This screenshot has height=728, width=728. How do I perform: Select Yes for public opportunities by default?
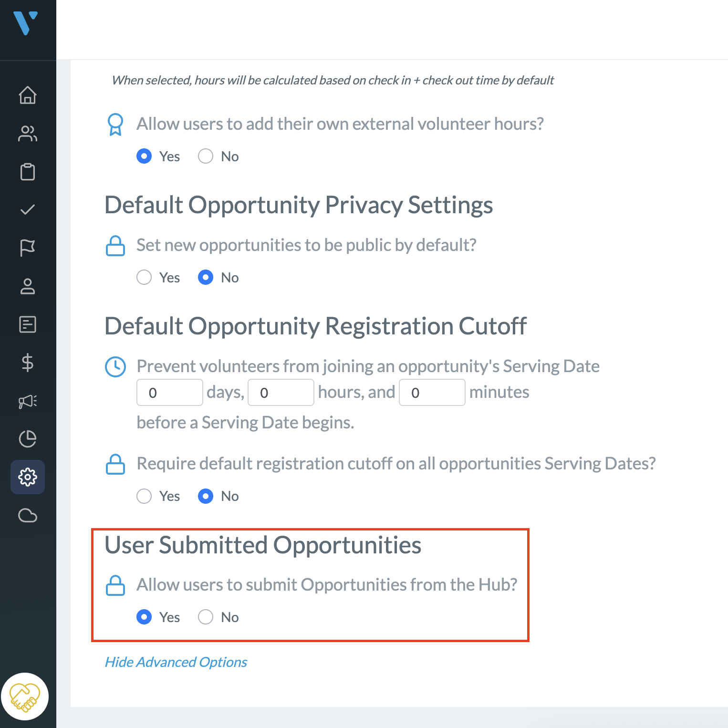coord(144,277)
